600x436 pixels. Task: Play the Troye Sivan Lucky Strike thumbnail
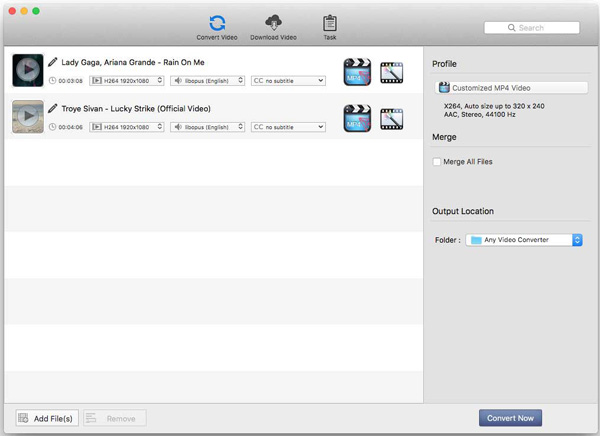click(28, 116)
